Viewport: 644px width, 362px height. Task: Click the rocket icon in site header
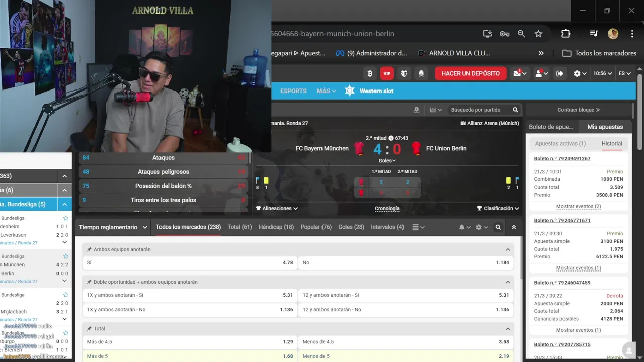(x=421, y=73)
